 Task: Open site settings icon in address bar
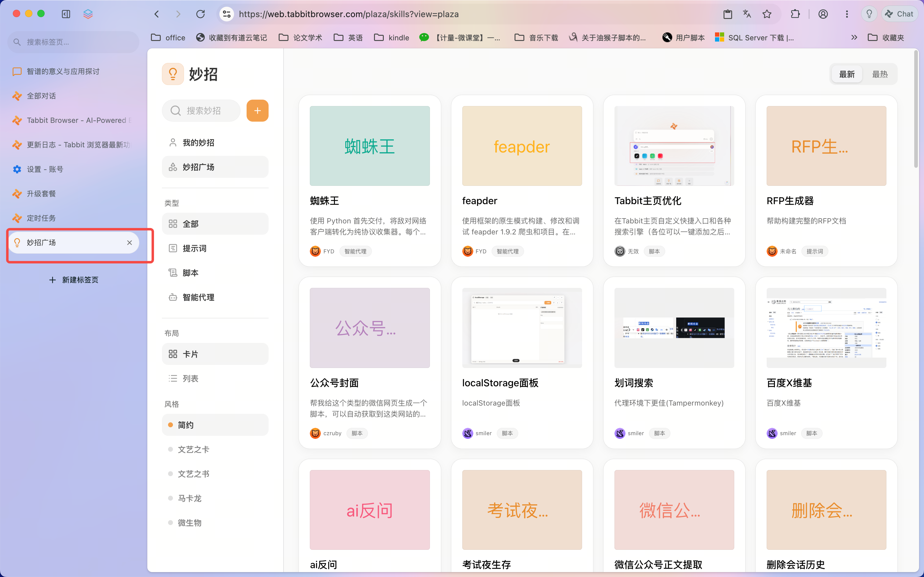(x=227, y=14)
